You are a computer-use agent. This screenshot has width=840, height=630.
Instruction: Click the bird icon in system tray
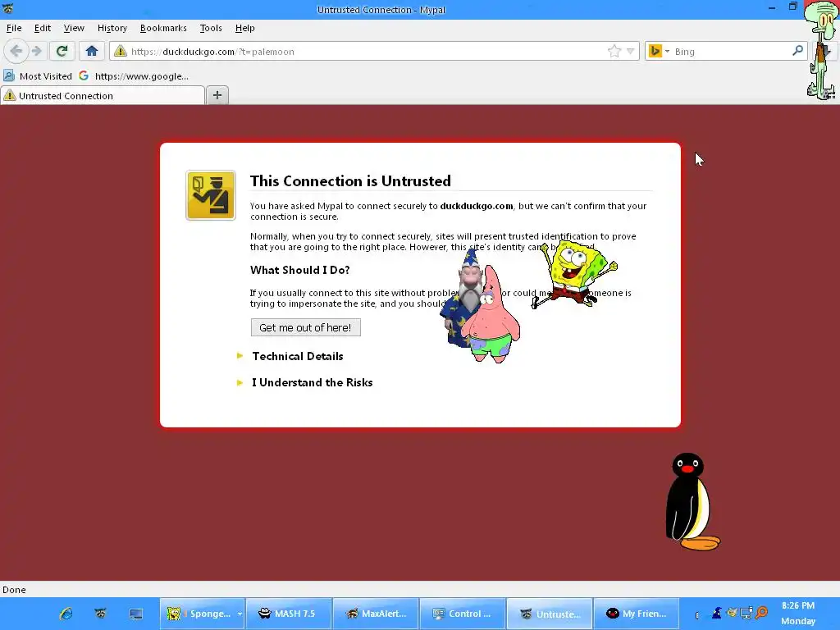tap(732, 612)
